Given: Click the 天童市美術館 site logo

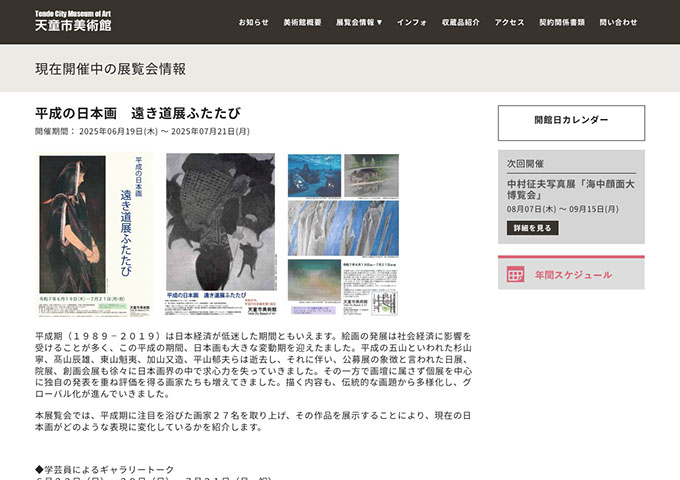Looking at the screenshot, I should pos(73,21).
